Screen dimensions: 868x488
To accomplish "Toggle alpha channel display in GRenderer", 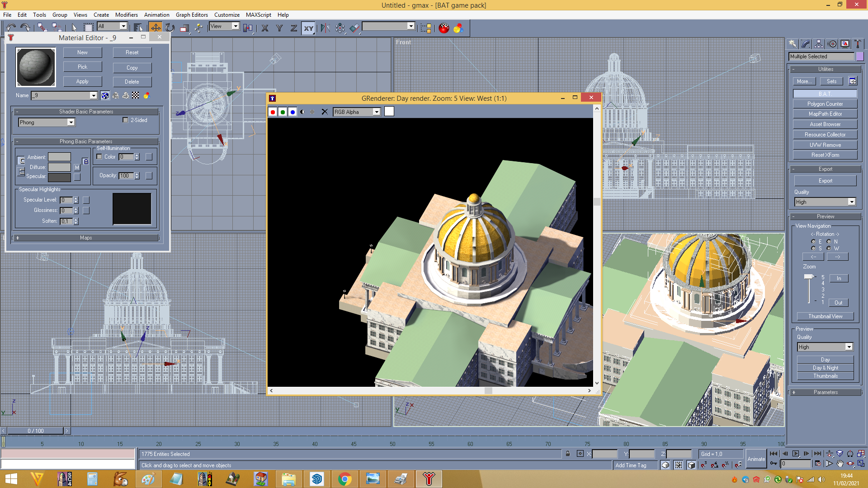I will 302,112.
